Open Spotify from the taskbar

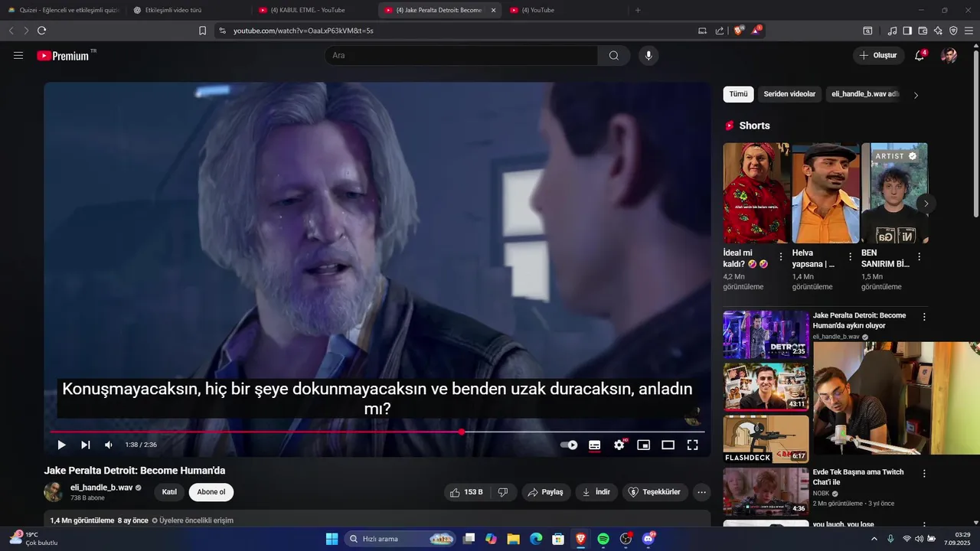[x=603, y=539]
